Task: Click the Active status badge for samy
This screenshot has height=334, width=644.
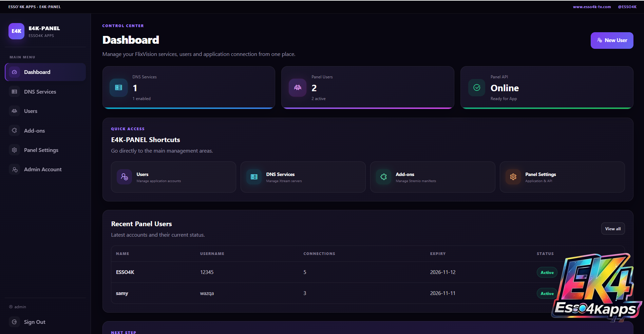Action: coord(547,294)
